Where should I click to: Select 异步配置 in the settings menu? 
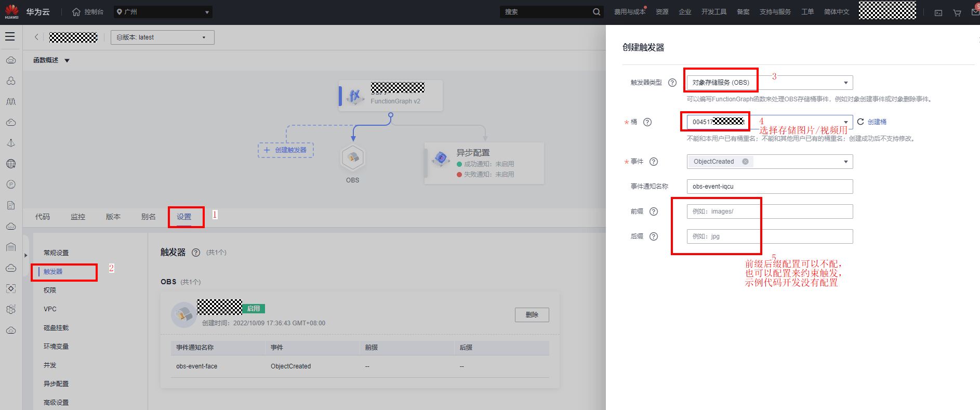56,384
